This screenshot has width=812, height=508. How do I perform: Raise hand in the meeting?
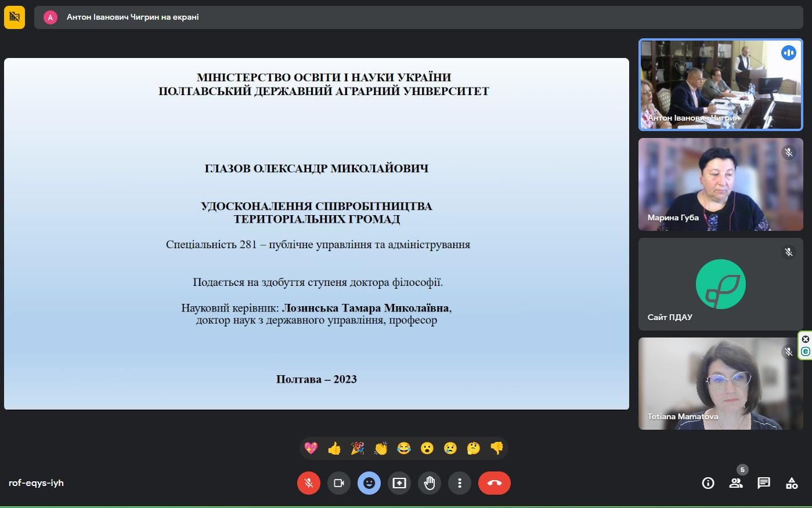pyautogui.click(x=430, y=483)
